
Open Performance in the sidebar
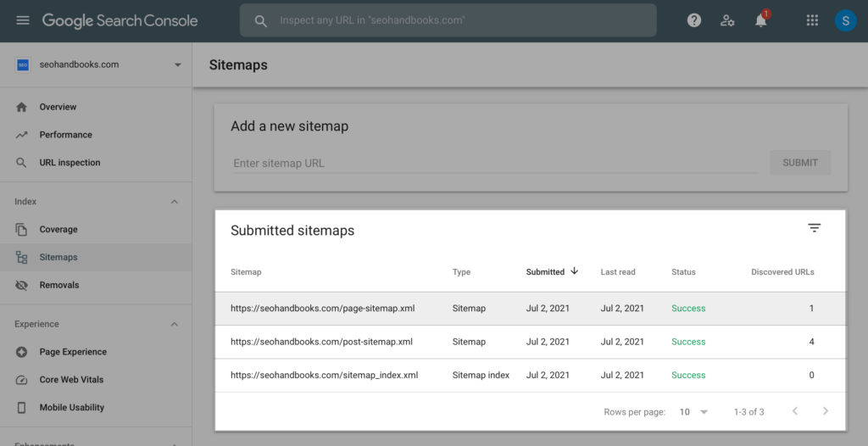pyautogui.click(x=66, y=135)
